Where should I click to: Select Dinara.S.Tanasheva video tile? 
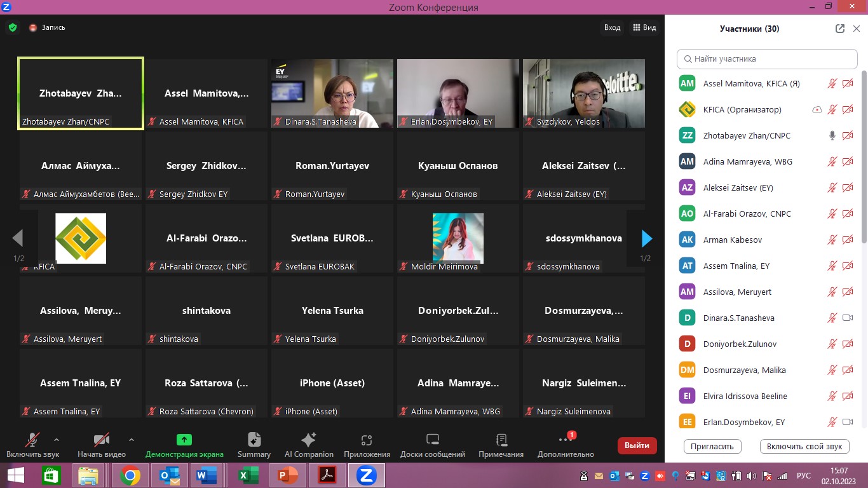[332, 93]
